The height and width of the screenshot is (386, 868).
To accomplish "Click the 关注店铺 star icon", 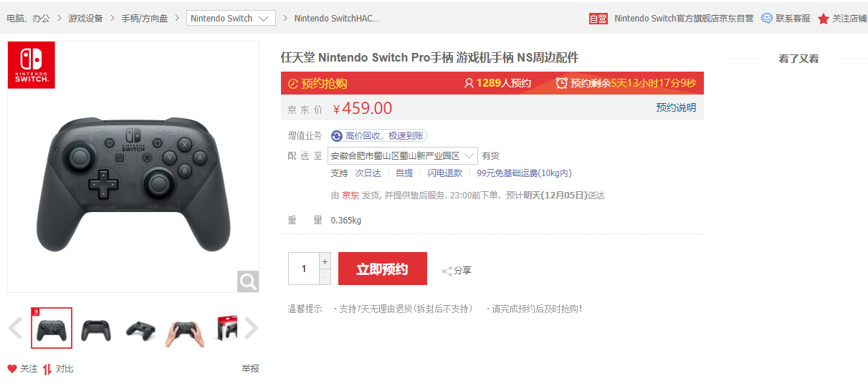I will [x=824, y=19].
